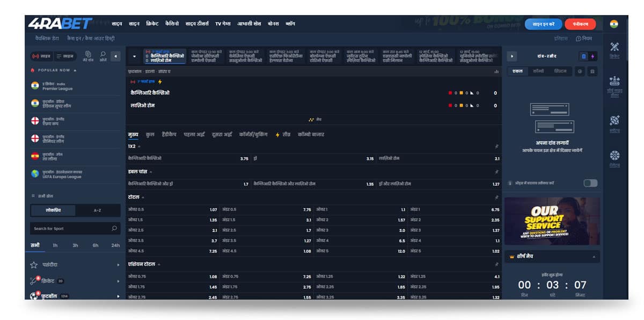Viewport: 644px width, 320px height.
Task: Collapse the POPULAR NOW section
Action: 75,70
